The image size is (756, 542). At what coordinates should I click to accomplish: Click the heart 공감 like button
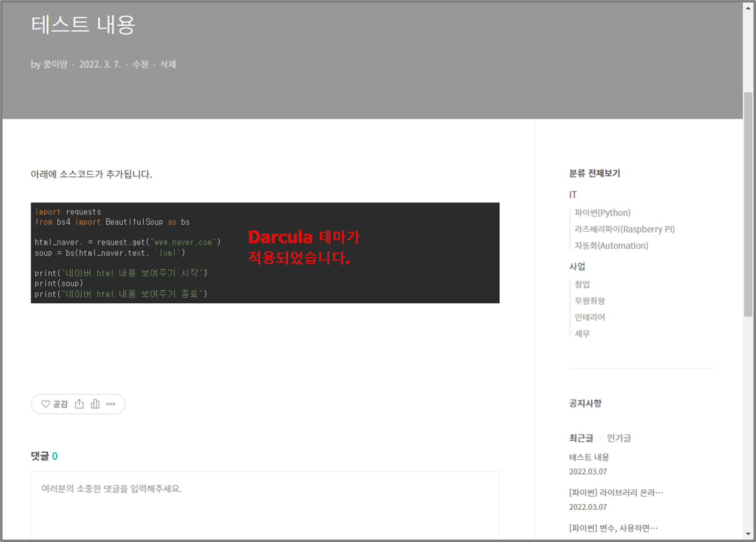(54, 404)
